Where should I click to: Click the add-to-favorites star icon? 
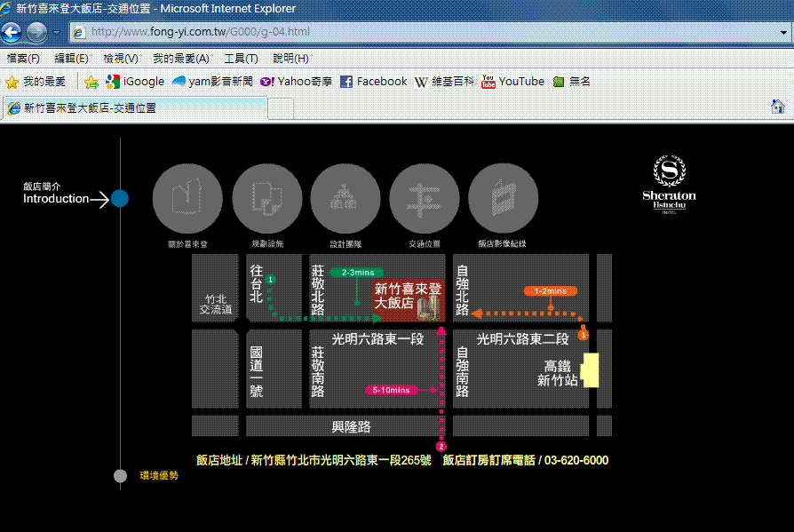click(x=91, y=82)
